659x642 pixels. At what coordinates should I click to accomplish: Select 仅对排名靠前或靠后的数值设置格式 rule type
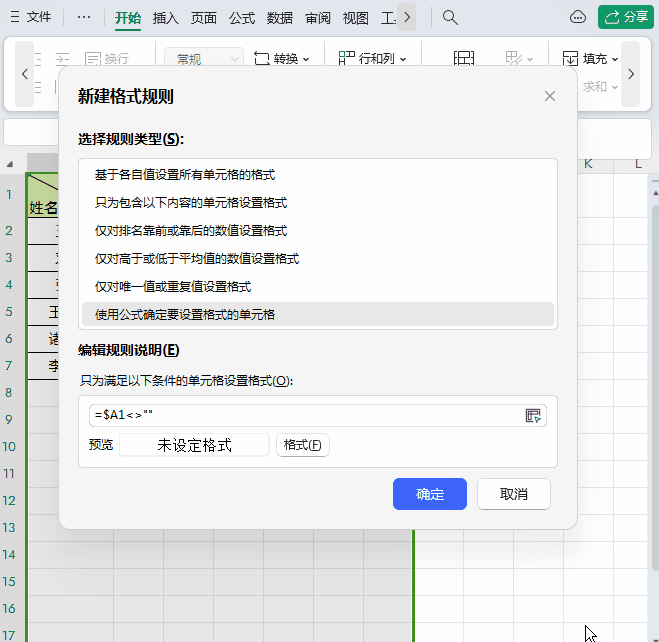[x=318, y=231]
